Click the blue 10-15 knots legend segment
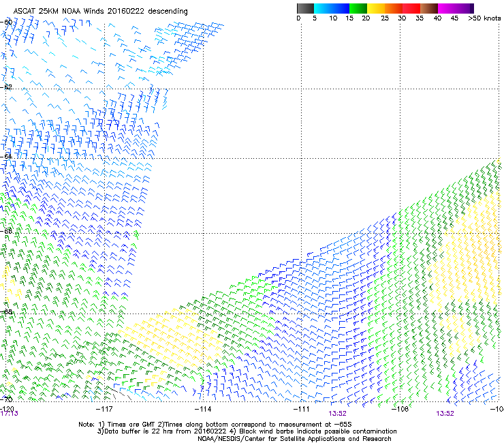Image resolution: width=504 pixels, height=443 pixels. point(341,8)
